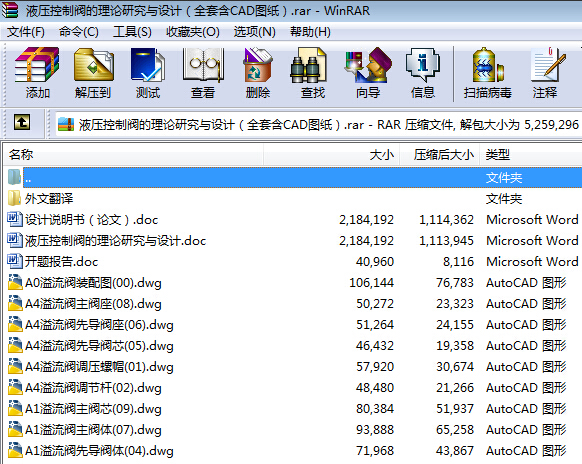Click the Delete (删除) toolbar icon
Image resolution: width=582 pixels, height=464 pixels.
click(257, 65)
